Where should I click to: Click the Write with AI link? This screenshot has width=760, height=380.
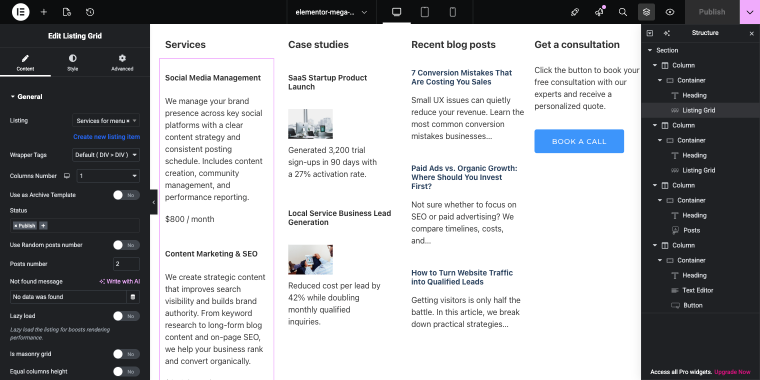tap(120, 282)
